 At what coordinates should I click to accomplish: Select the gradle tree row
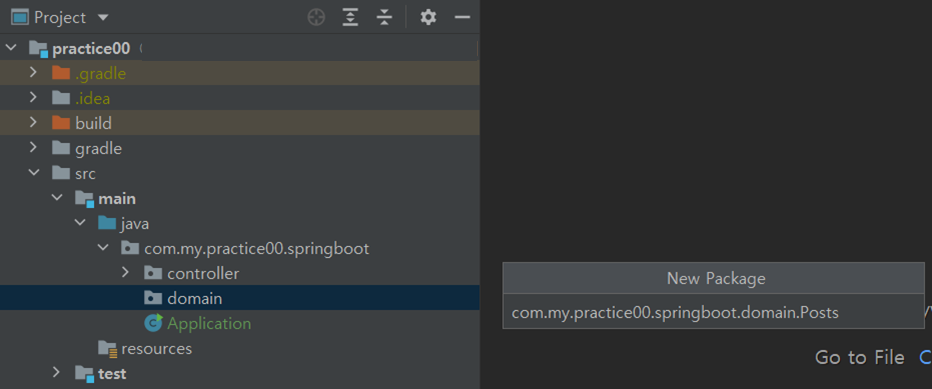click(x=240, y=148)
